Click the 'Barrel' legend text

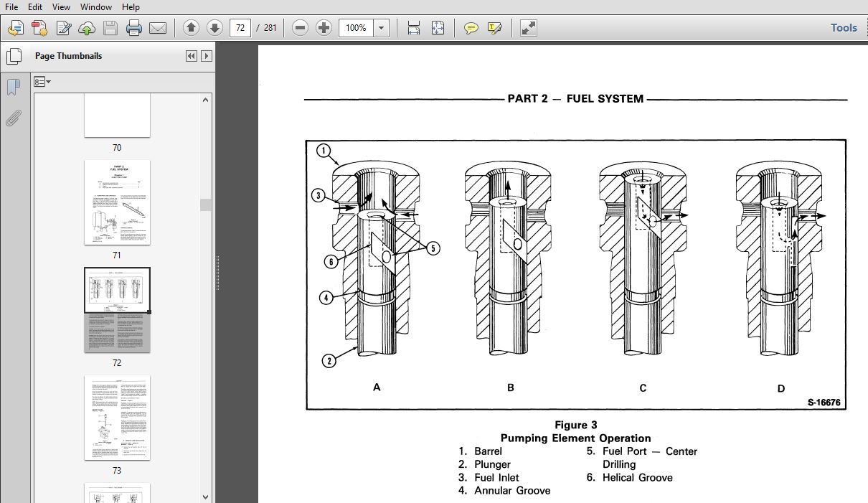(488, 451)
